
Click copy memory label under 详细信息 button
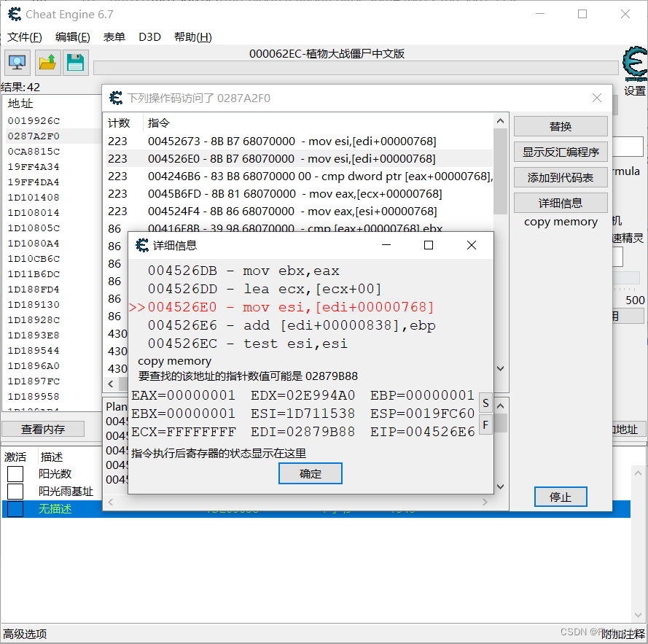(x=561, y=222)
